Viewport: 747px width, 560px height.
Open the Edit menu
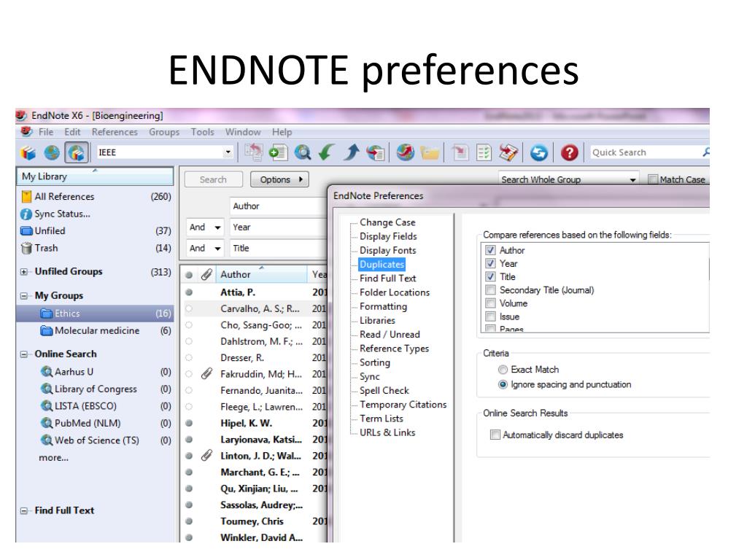tap(72, 132)
